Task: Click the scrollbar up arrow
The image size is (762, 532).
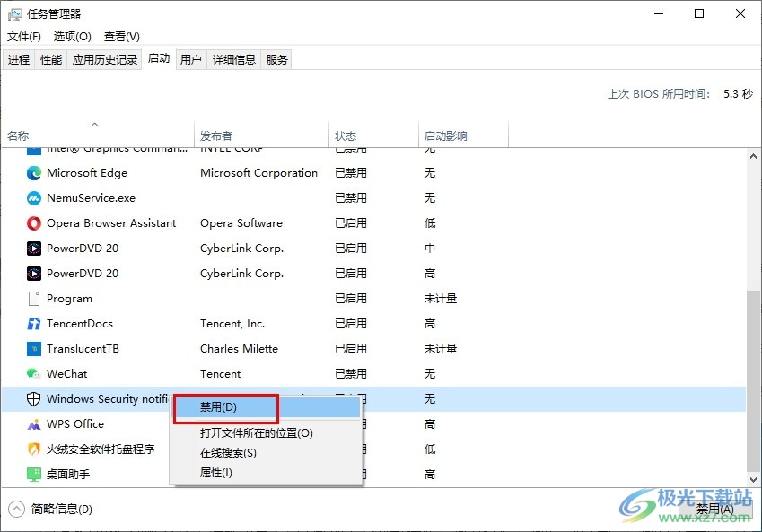Action: (753, 156)
